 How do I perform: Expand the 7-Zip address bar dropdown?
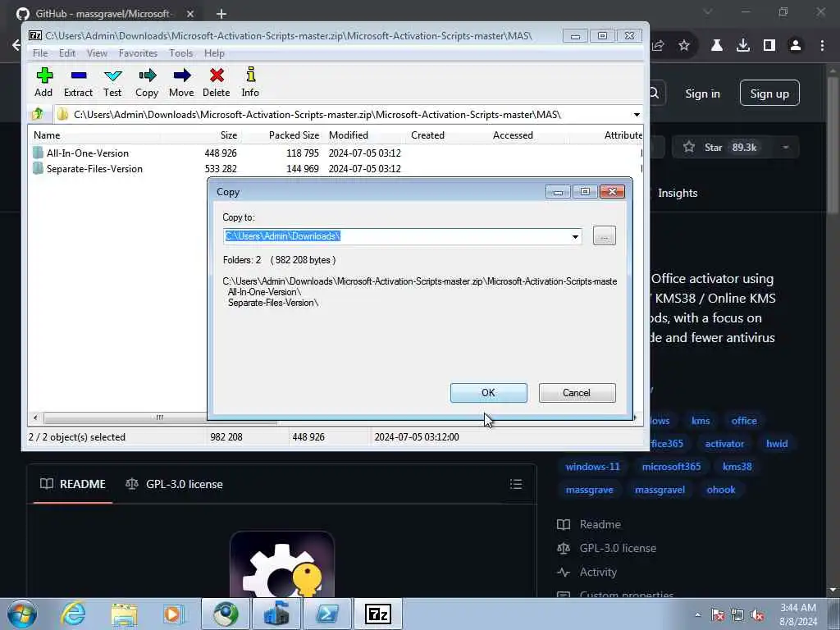637,115
